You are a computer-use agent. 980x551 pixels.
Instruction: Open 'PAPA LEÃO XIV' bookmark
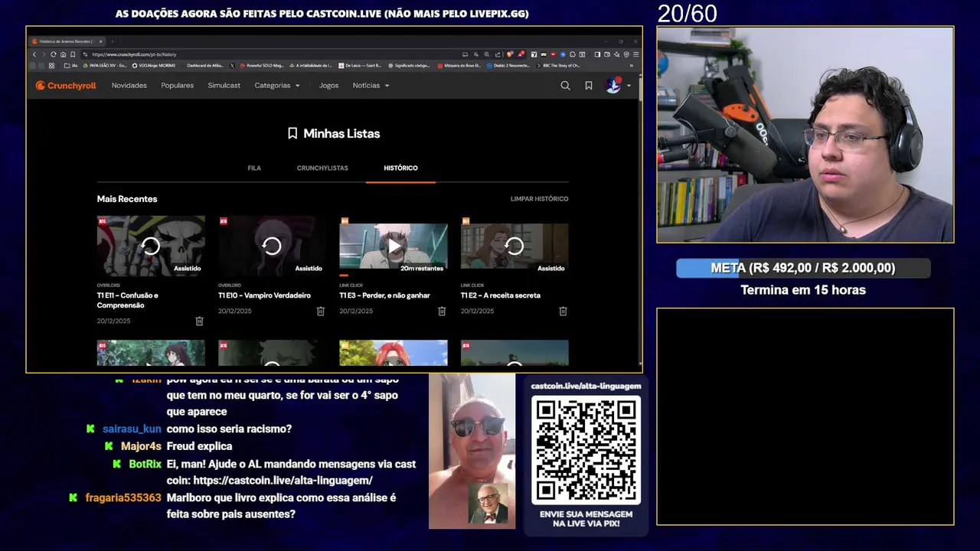coord(105,66)
